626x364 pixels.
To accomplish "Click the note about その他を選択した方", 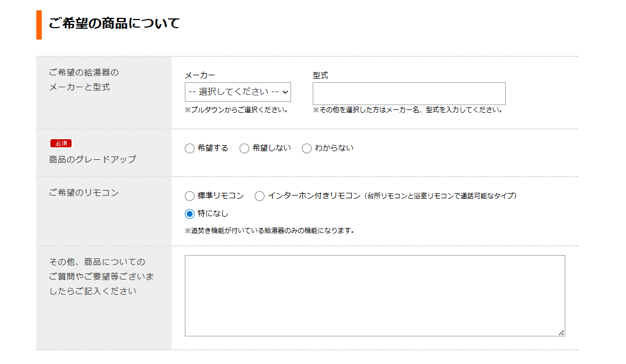I will [x=409, y=110].
